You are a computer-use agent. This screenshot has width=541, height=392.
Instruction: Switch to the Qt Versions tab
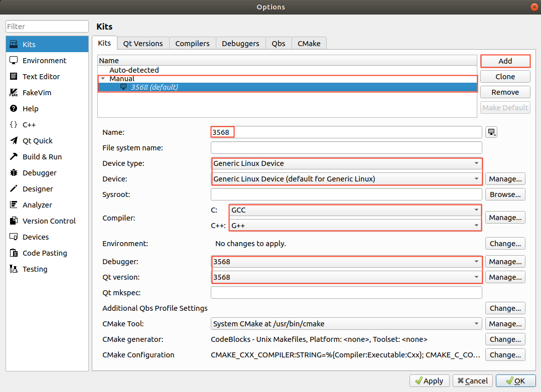(143, 44)
